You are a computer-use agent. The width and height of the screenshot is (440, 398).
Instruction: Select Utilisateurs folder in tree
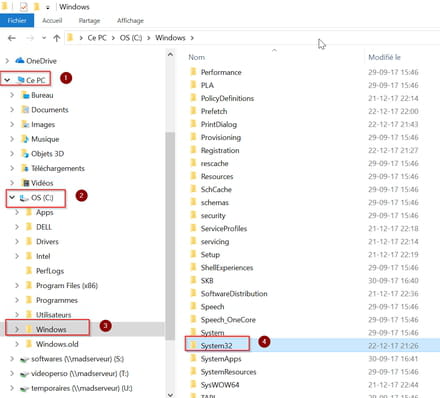53,315
